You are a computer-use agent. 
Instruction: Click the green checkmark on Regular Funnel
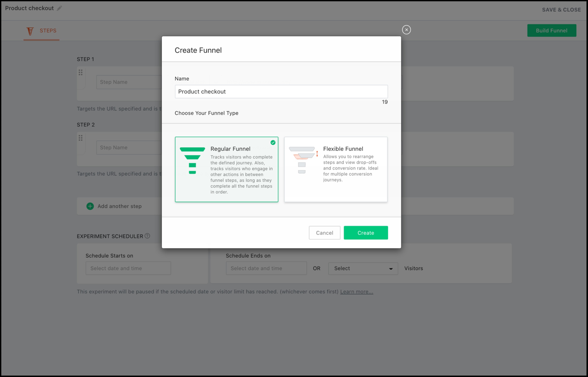click(273, 143)
